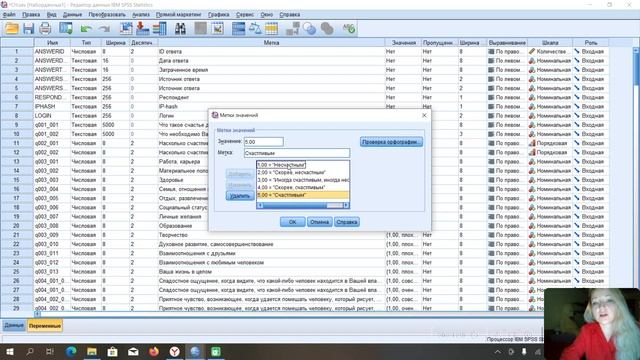Open the Преобразовать menu
Screen dimensions: 640x360
coord(107,14)
